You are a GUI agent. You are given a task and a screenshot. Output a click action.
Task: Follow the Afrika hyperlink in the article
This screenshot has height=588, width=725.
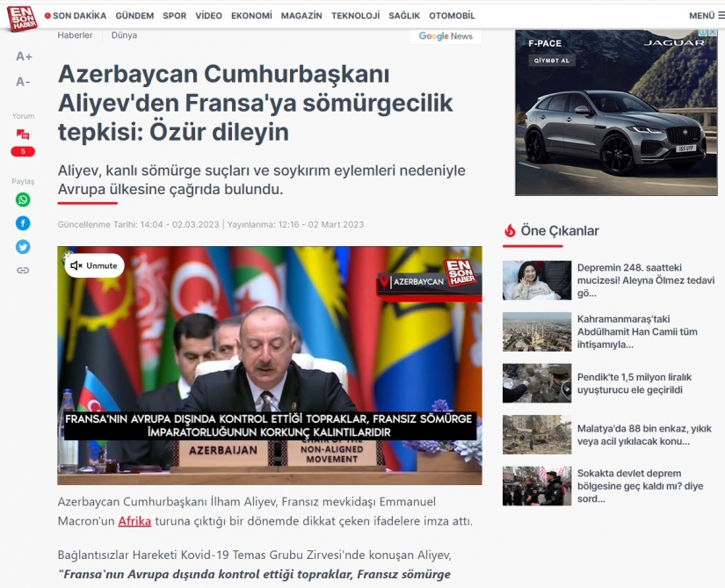point(134,521)
